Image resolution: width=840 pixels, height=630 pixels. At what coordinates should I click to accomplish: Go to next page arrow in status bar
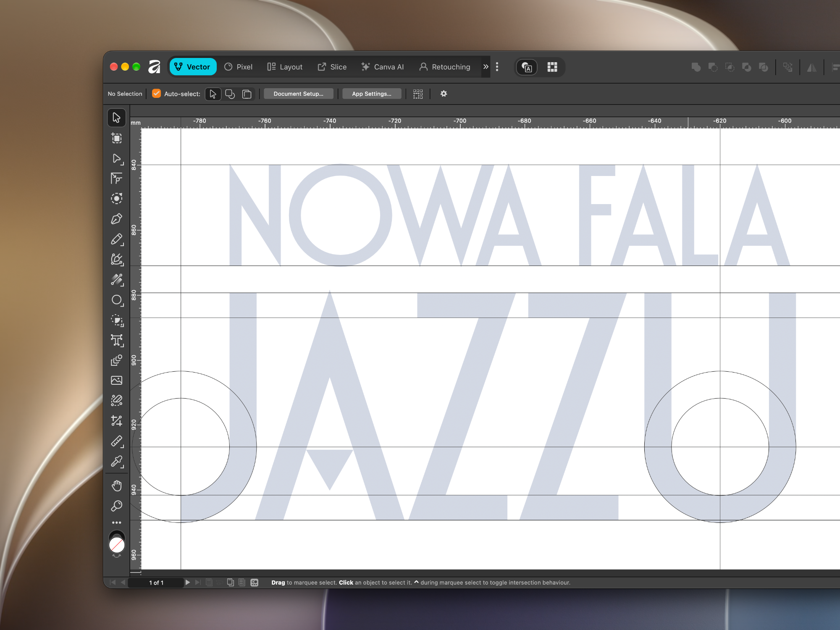click(188, 583)
